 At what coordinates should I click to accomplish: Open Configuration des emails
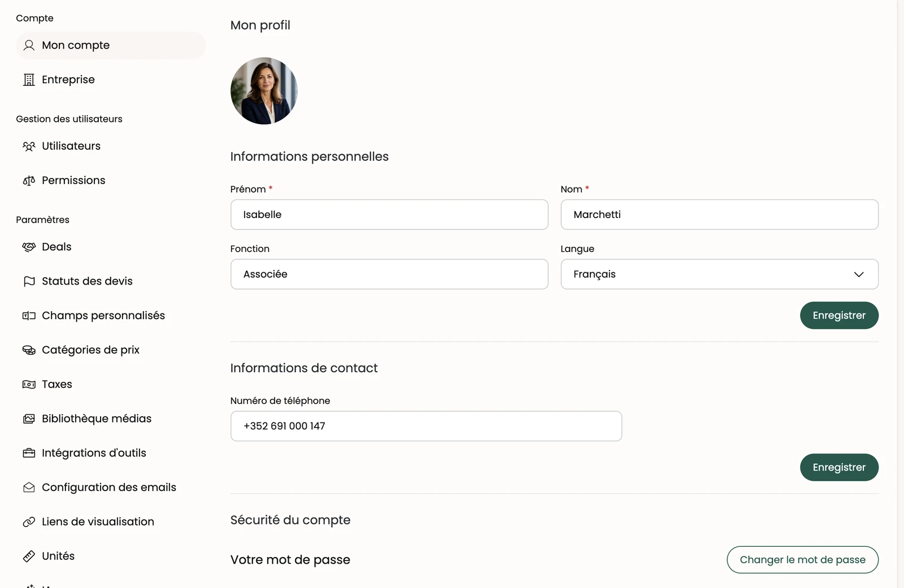pyautogui.click(x=111, y=487)
